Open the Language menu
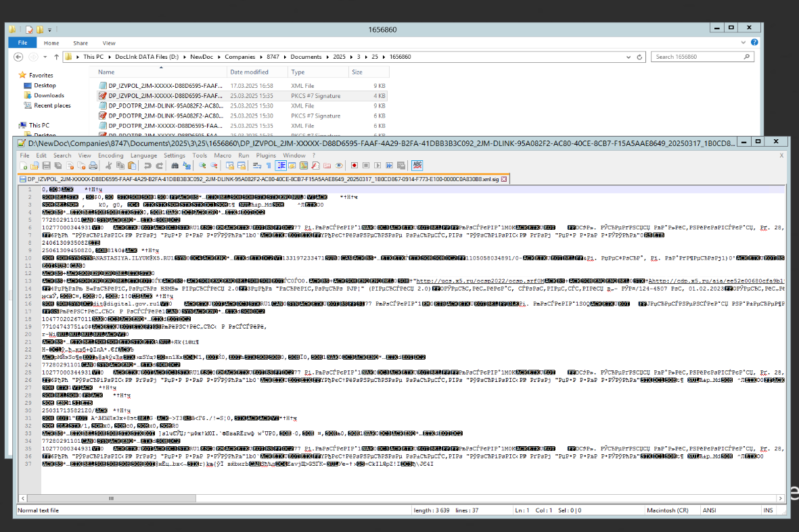 coord(143,155)
